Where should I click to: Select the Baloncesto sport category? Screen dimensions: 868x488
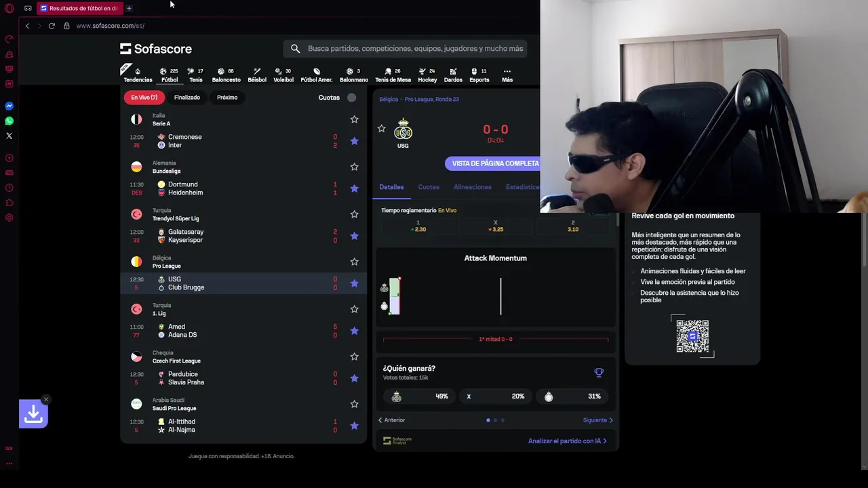226,75
